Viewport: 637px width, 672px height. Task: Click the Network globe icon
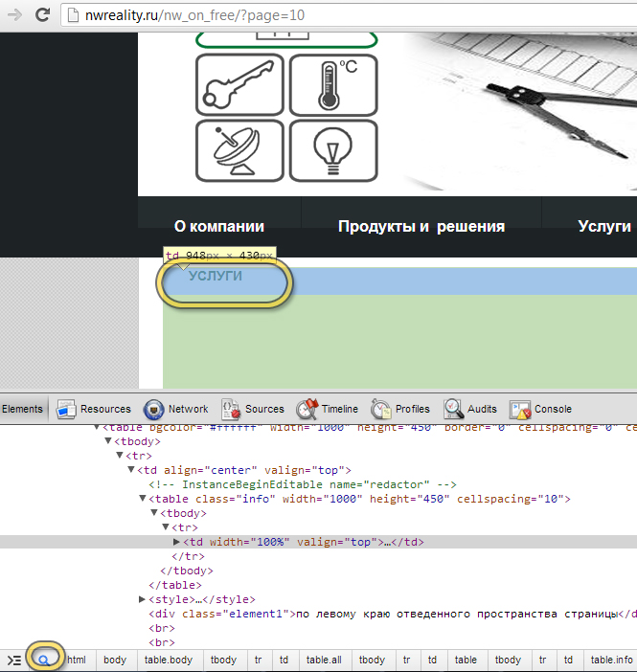click(x=154, y=410)
